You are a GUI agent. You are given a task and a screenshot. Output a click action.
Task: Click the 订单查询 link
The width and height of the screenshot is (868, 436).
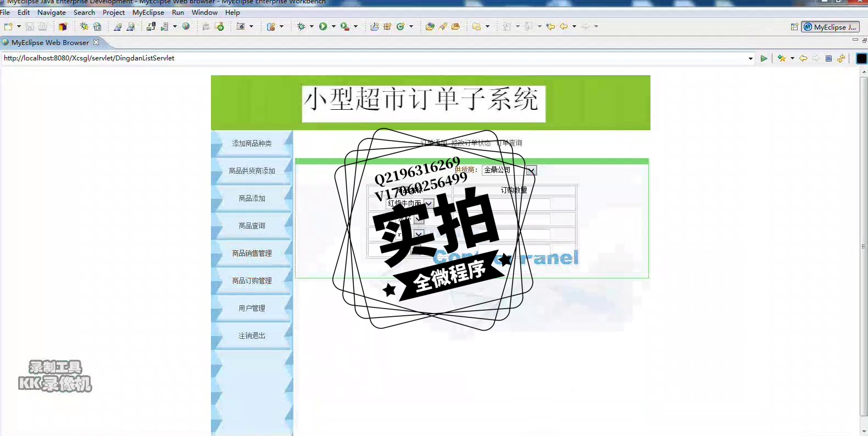(x=509, y=143)
